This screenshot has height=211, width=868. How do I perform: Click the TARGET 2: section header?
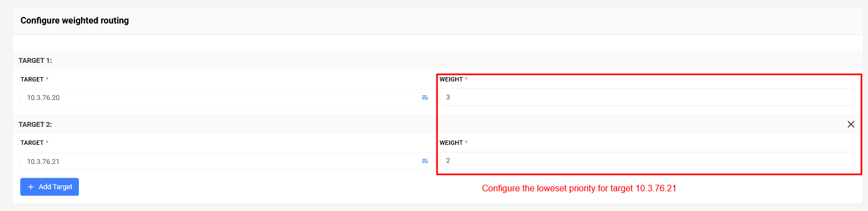35,125
